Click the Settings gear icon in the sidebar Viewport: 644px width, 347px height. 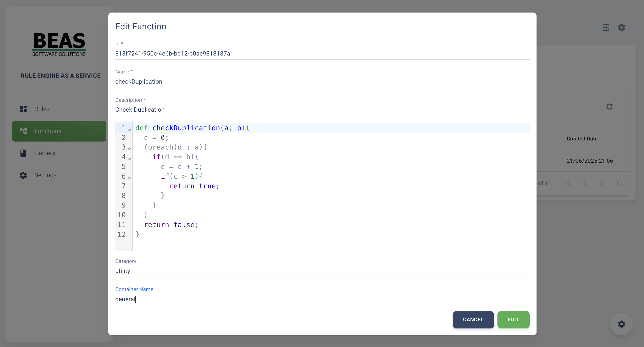(23, 175)
